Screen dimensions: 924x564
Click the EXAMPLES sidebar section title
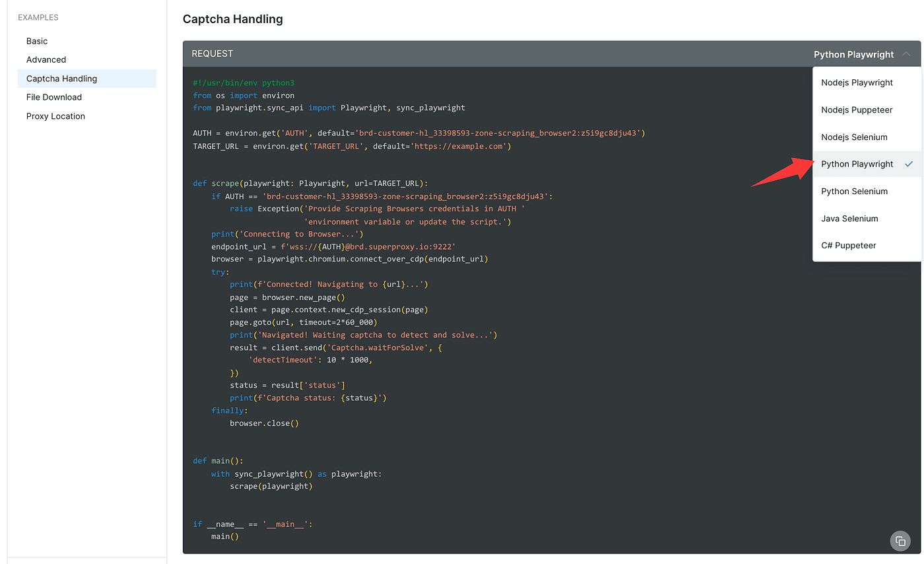click(x=38, y=17)
